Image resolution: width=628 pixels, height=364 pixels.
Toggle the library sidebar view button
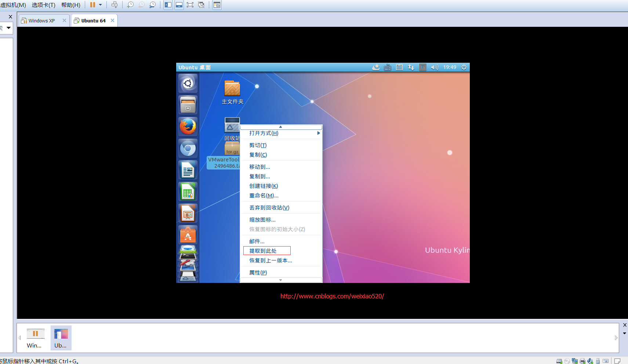168,5
